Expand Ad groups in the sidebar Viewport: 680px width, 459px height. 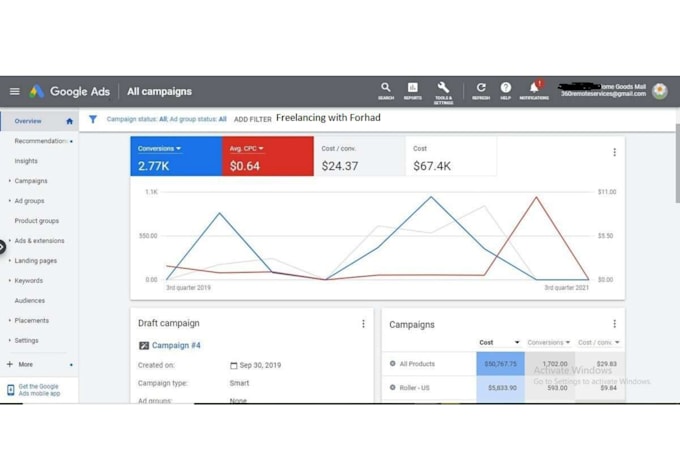(10, 200)
